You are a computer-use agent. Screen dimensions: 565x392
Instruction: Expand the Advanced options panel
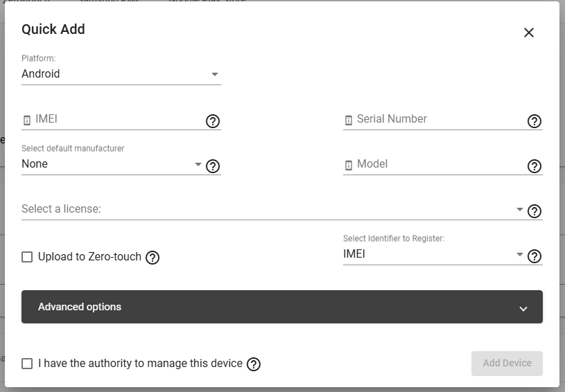point(282,307)
